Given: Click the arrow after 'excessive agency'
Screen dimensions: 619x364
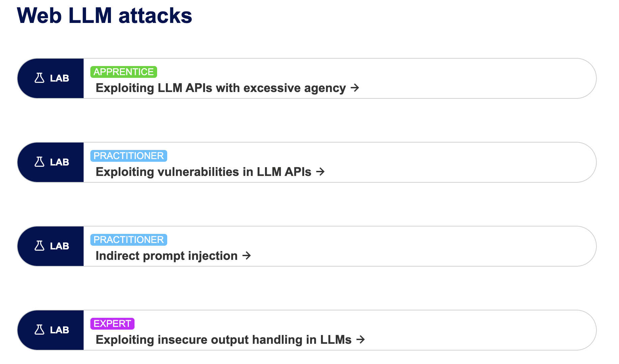Looking at the screenshot, I should click(355, 88).
